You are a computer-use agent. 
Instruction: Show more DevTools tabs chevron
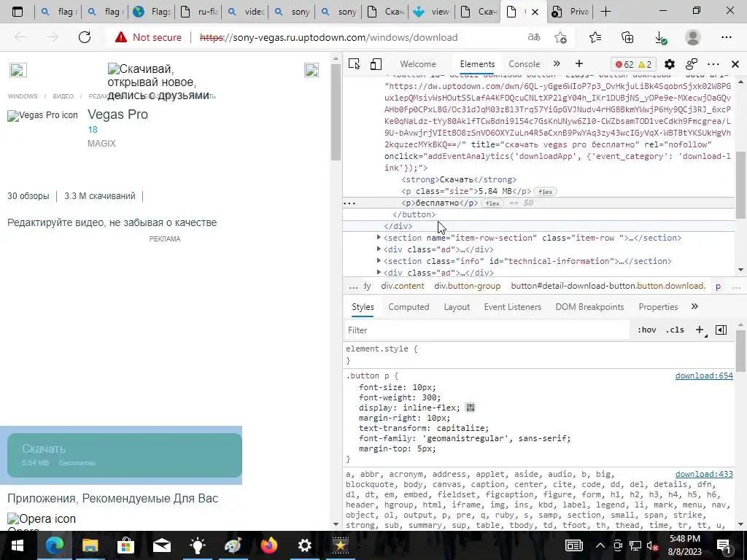pyautogui.click(x=557, y=64)
